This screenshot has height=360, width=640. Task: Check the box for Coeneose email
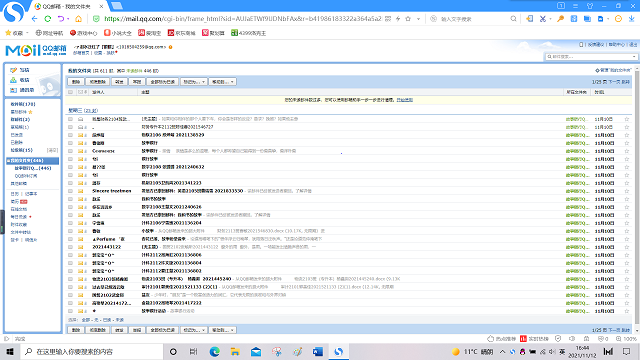click(70, 151)
